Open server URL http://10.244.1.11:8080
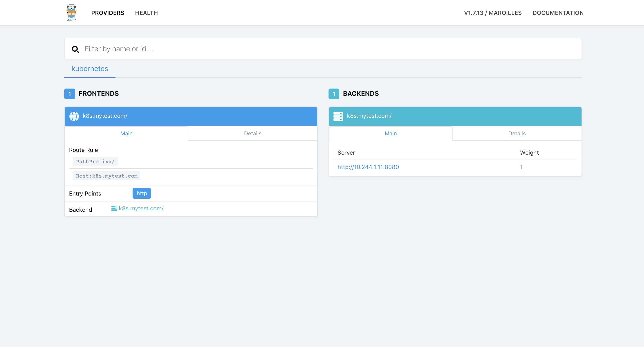The image size is (644, 347). click(368, 167)
